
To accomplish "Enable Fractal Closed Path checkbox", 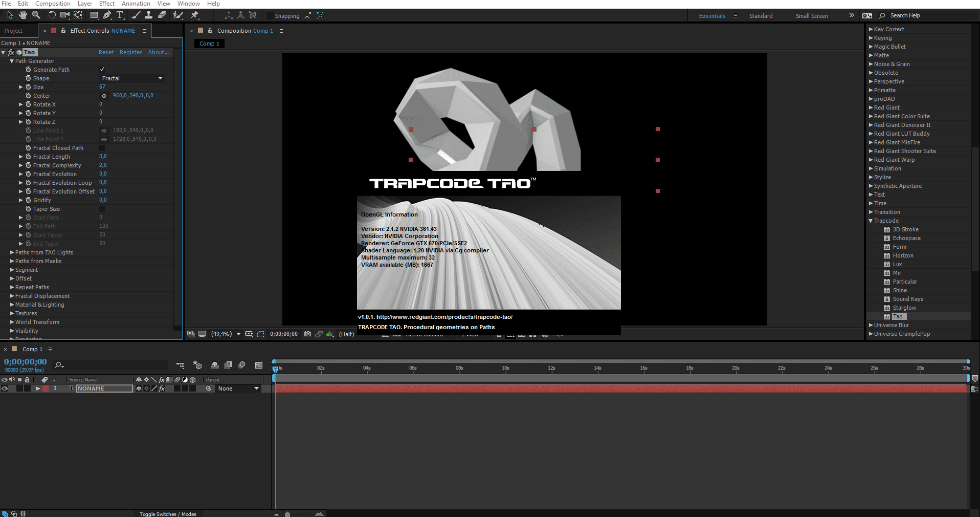I will (x=102, y=148).
